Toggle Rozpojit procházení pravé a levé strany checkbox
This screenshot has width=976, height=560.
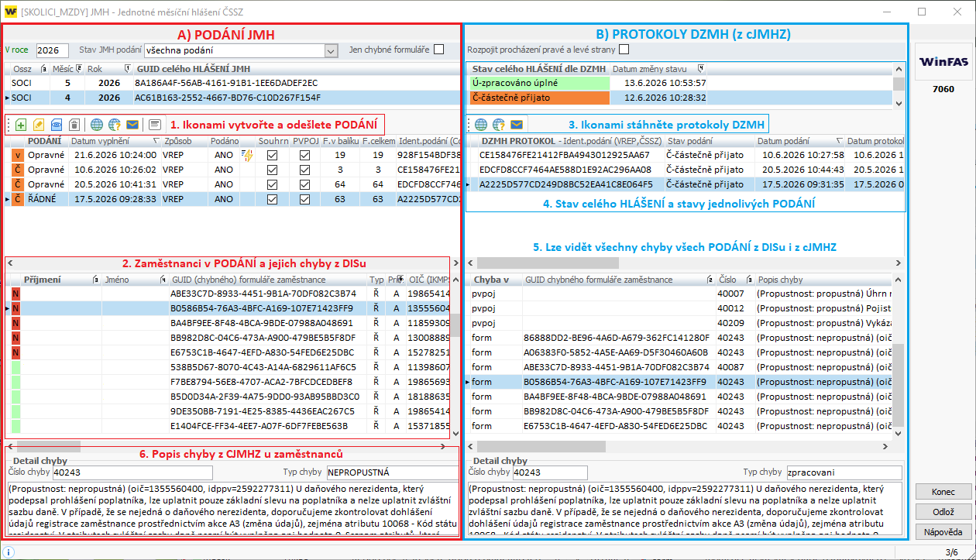tap(624, 50)
